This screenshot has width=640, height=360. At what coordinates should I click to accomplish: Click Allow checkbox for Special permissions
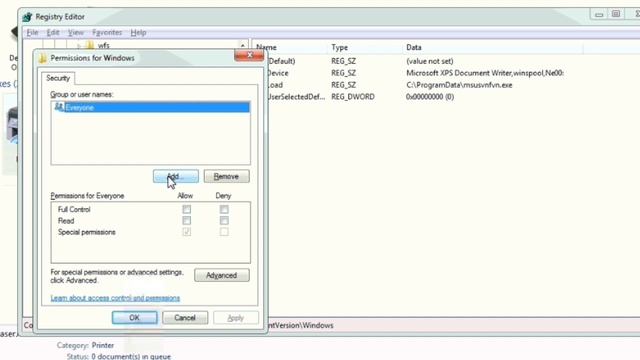[x=187, y=232]
